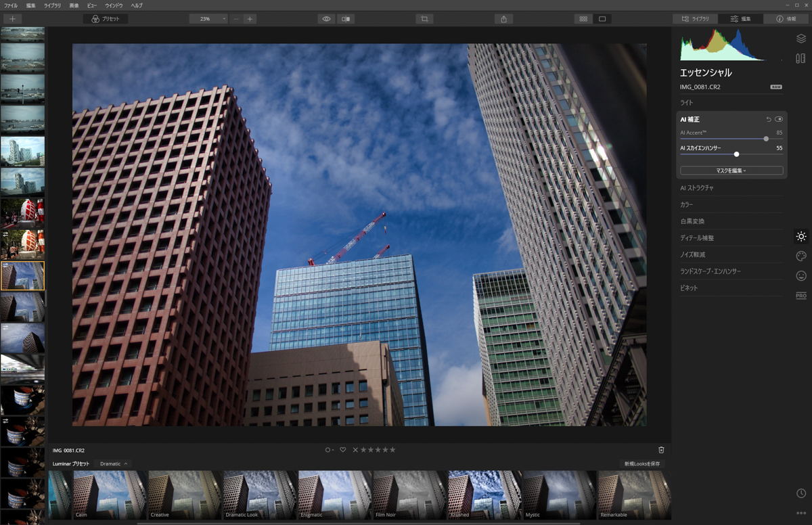812x525 pixels.
Task: Open the ウインドウ menu
Action: coord(114,5)
